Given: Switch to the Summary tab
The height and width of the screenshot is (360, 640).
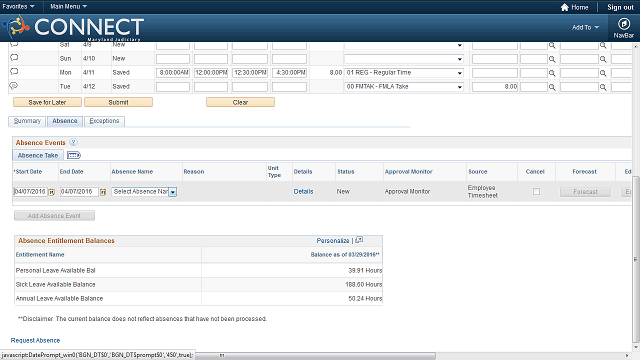Looking at the screenshot, I should click(27, 121).
